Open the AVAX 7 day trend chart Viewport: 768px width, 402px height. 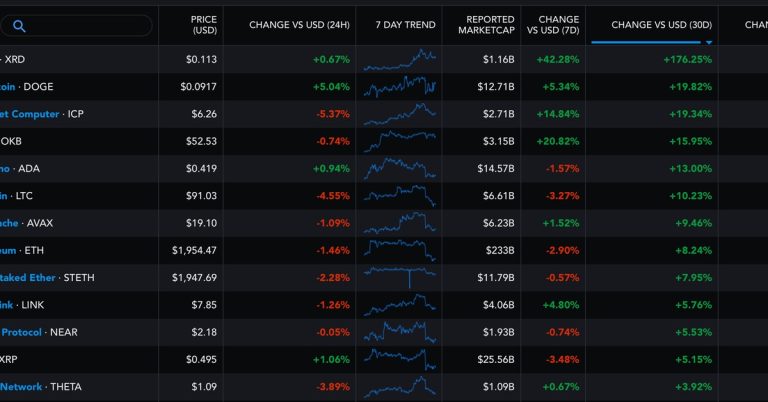(x=400, y=223)
